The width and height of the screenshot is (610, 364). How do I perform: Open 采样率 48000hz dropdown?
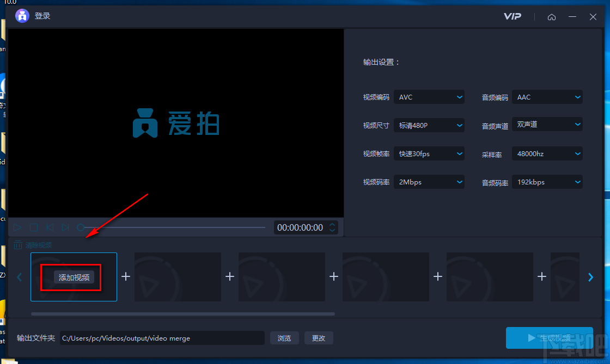(547, 154)
